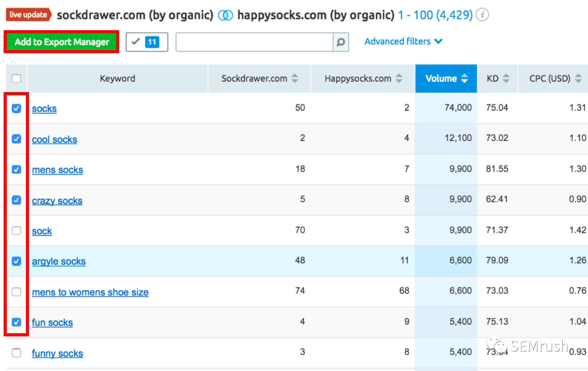
Task: Click the KD value 62.41
Action: (x=497, y=199)
